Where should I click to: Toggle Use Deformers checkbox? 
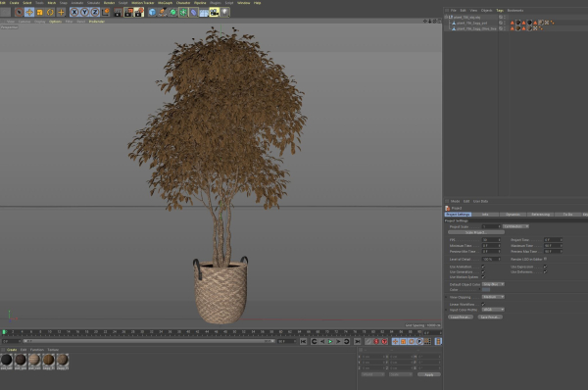tap(545, 271)
